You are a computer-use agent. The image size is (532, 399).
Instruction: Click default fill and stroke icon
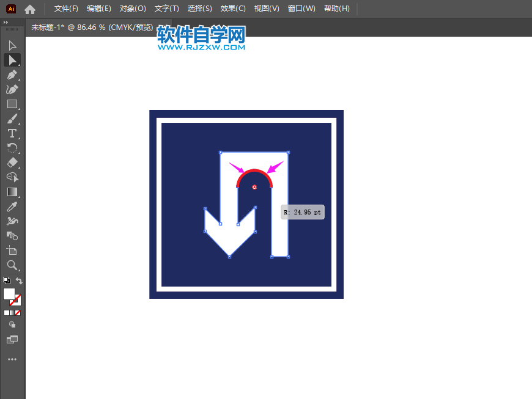tap(7, 280)
